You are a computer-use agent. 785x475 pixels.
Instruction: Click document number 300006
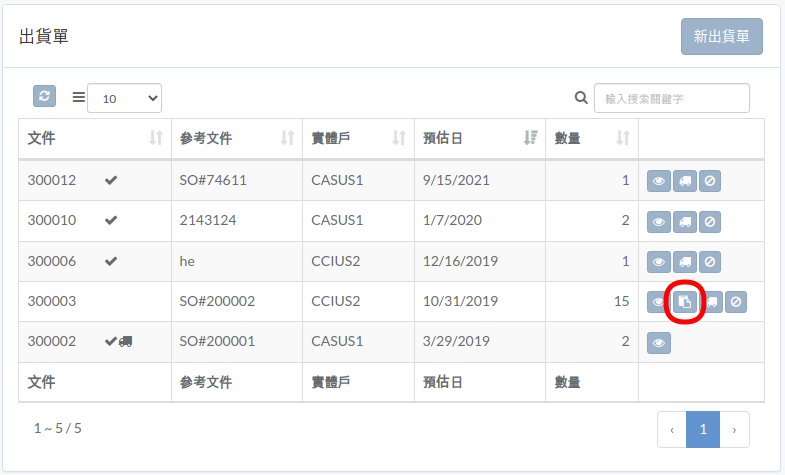pos(52,261)
